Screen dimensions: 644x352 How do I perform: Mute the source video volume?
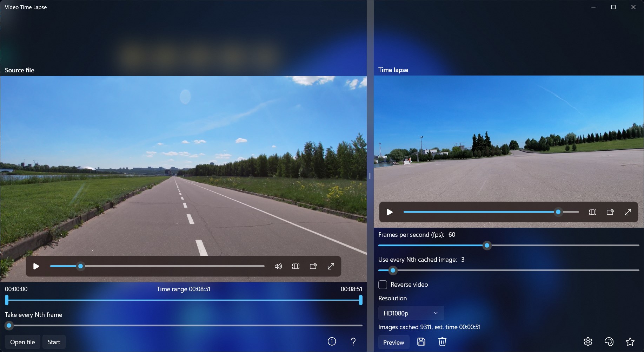[x=278, y=266]
